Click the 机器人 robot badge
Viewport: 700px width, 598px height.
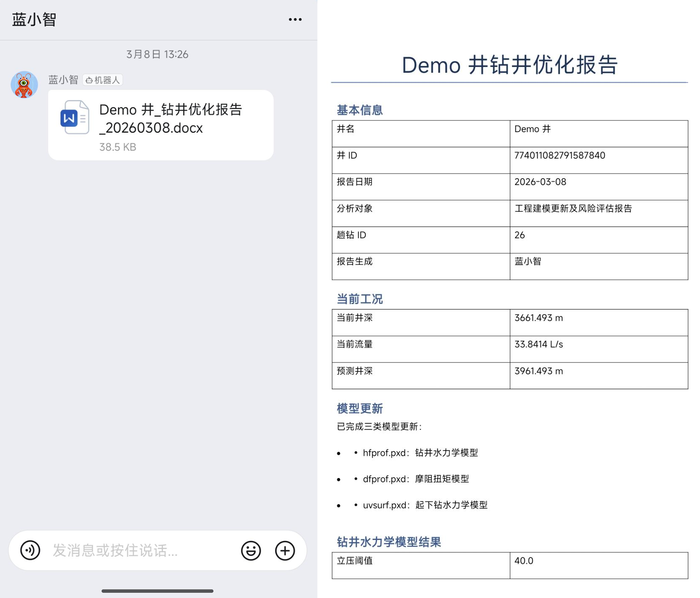[103, 80]
